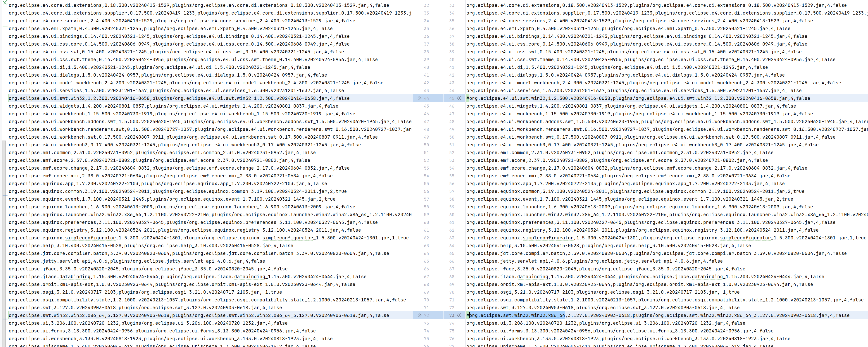Image resolution: width=868 pixels, height=347 pixels.
Task: Click org.eclipse.e4.ui.workbench3 line in right pane
Action: pyautogui.click(x=642, y=145)
